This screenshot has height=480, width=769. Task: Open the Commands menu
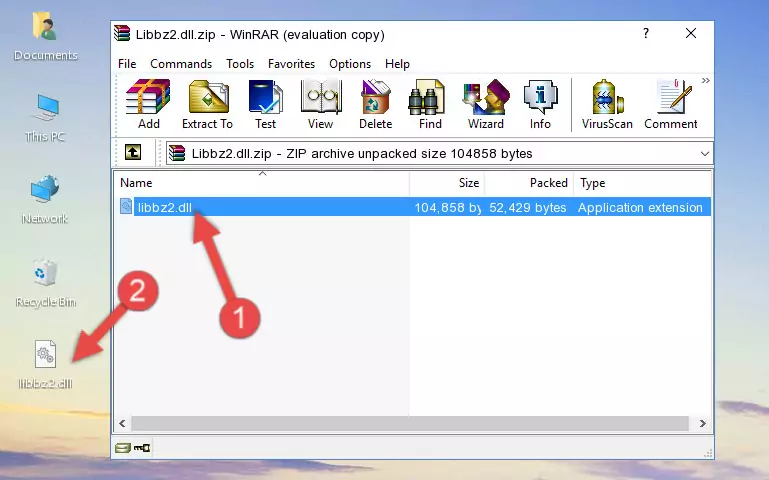tap(181, 64)
